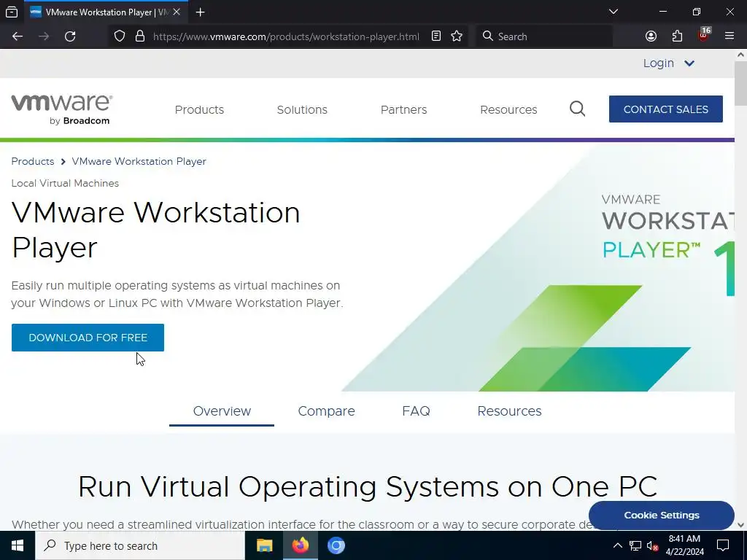
Task: Toggle reader view icon in address bar
Action: pos(436,36)
